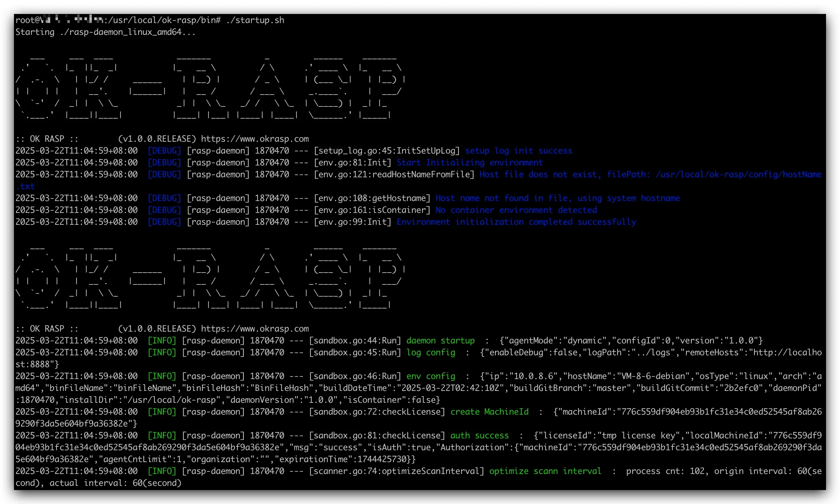Click '[env.go:99:Init]' source reference
The height and width of the screenshot is (504, 840).
353,222
